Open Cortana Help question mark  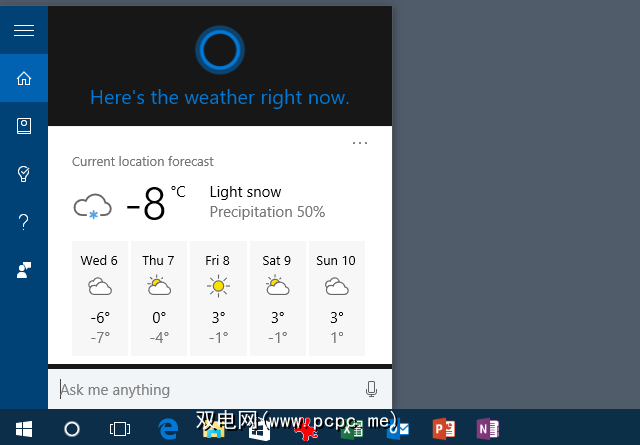24,222
